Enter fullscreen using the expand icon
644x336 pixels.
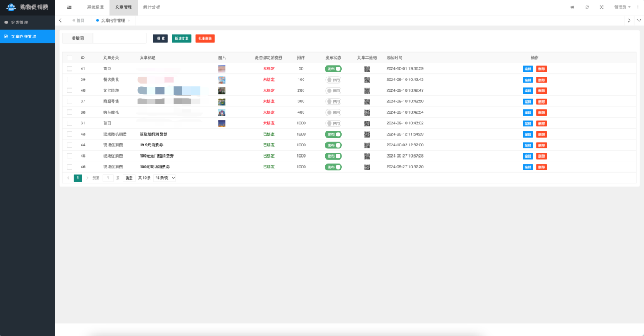point(601,7)
